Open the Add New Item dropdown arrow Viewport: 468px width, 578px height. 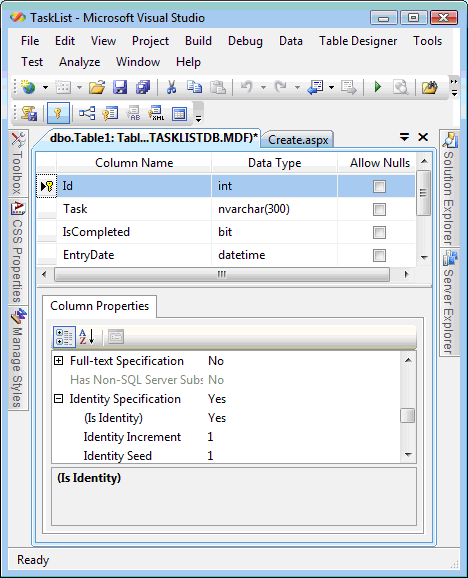(80, 88)
